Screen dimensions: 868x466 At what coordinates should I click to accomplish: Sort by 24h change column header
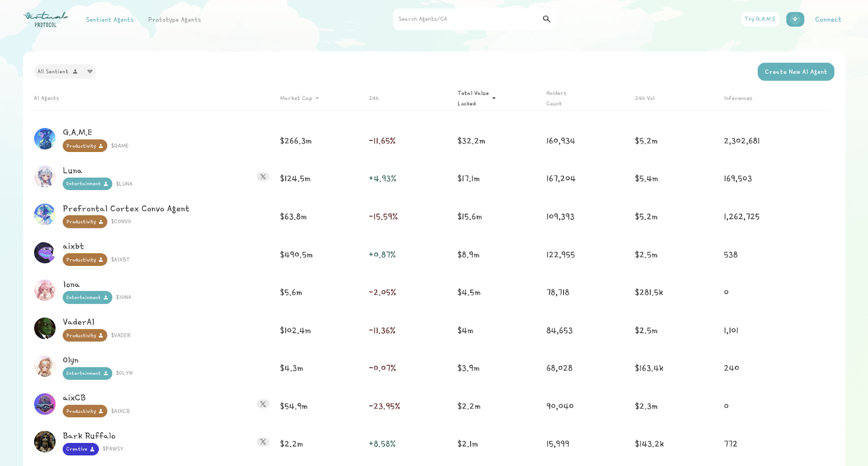(374, 98)
